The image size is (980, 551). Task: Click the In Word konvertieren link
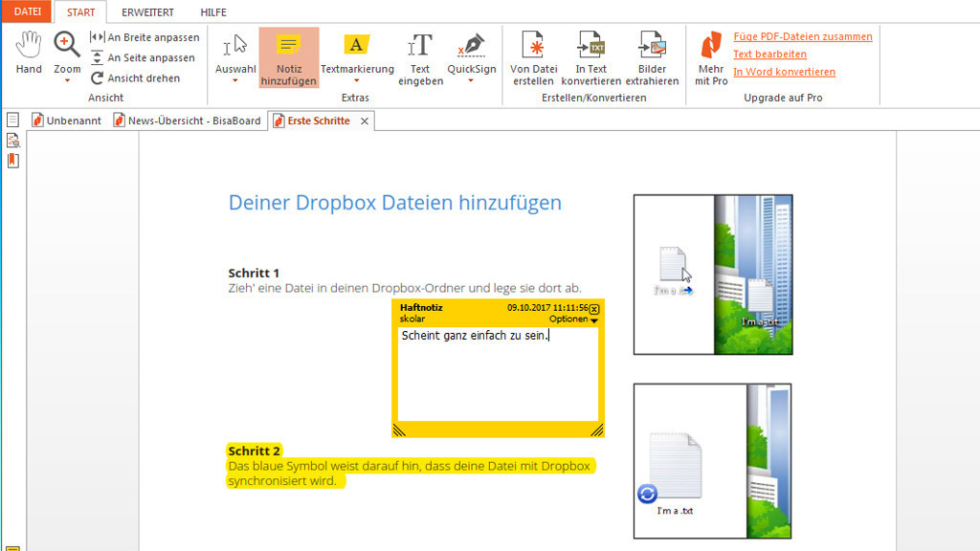tap(784, 72)
